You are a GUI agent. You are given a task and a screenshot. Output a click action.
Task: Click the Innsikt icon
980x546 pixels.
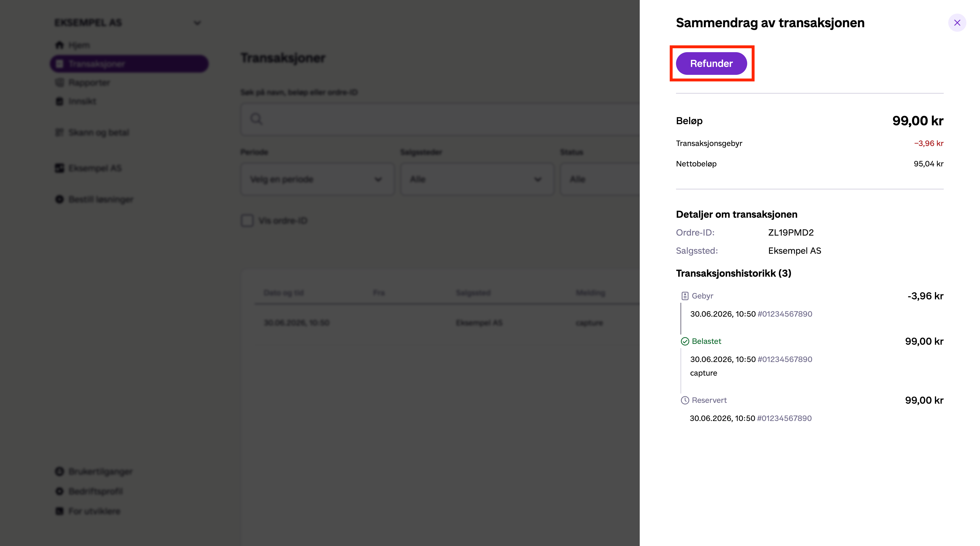[x=59, y=101]
